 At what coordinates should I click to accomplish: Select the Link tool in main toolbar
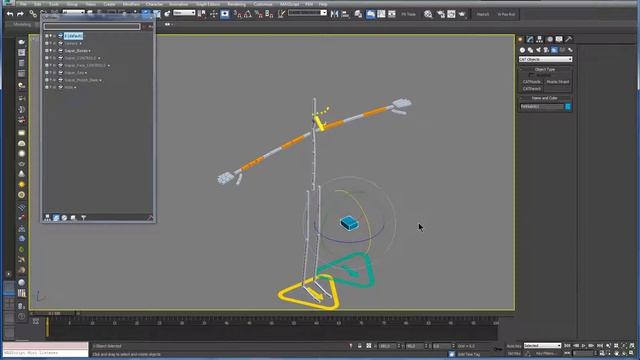pyautogui.click(x=33, y=14)
